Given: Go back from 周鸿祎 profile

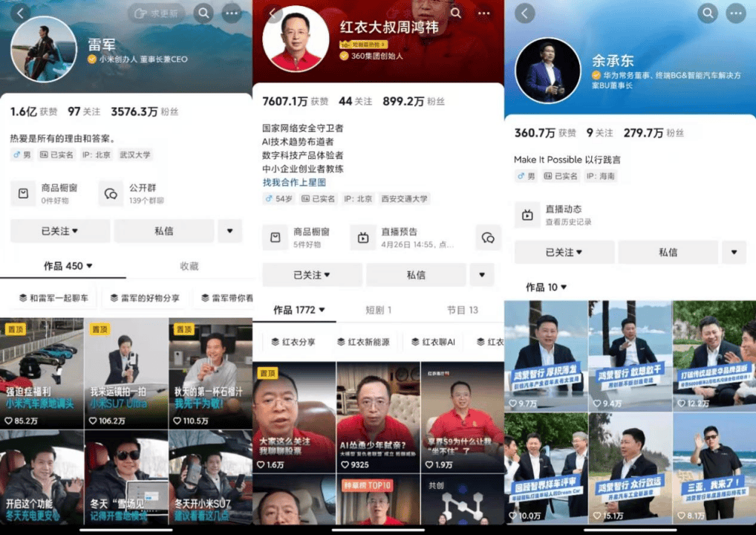Looking at the screenshot, I should [273, 13].
